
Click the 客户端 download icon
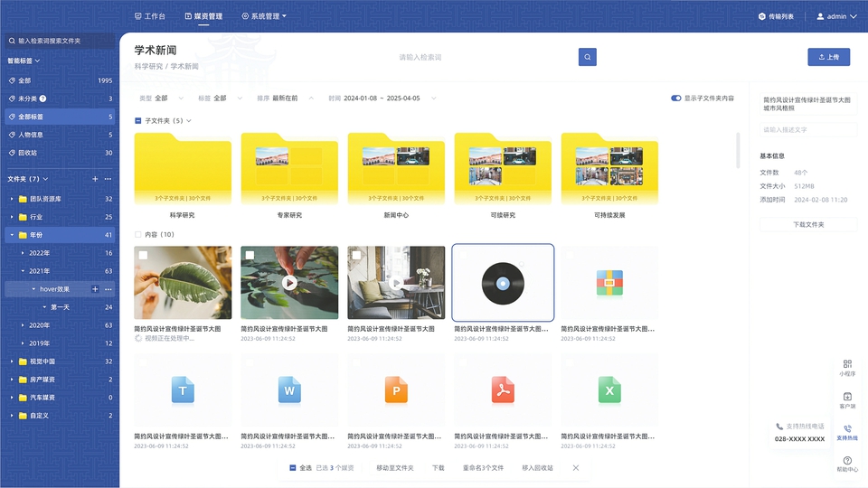pos(847,397)
